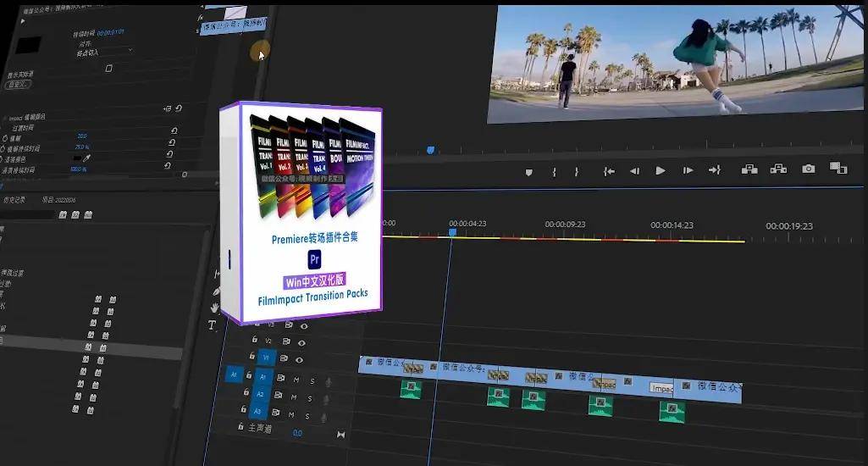The image size is (868, 466).
Task: Click the timeline playhead marker
Action: pyautogui.click(x=452, y=233)
